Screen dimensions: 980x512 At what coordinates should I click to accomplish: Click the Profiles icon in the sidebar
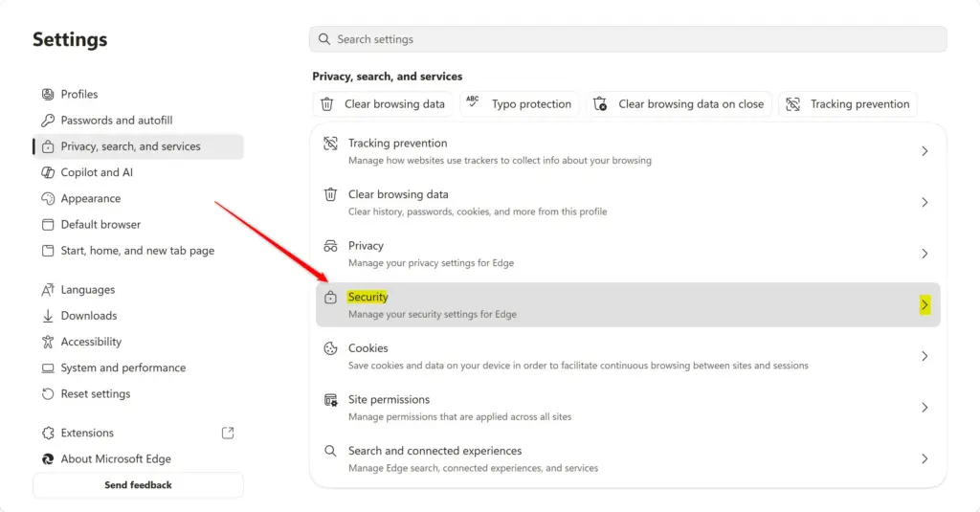(x=48, y=95)
